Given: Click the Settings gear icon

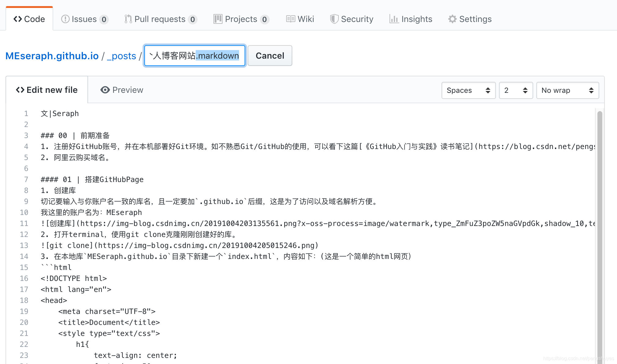Looking at the screenshot, I should pyautogui.click(x=452, y=19).
